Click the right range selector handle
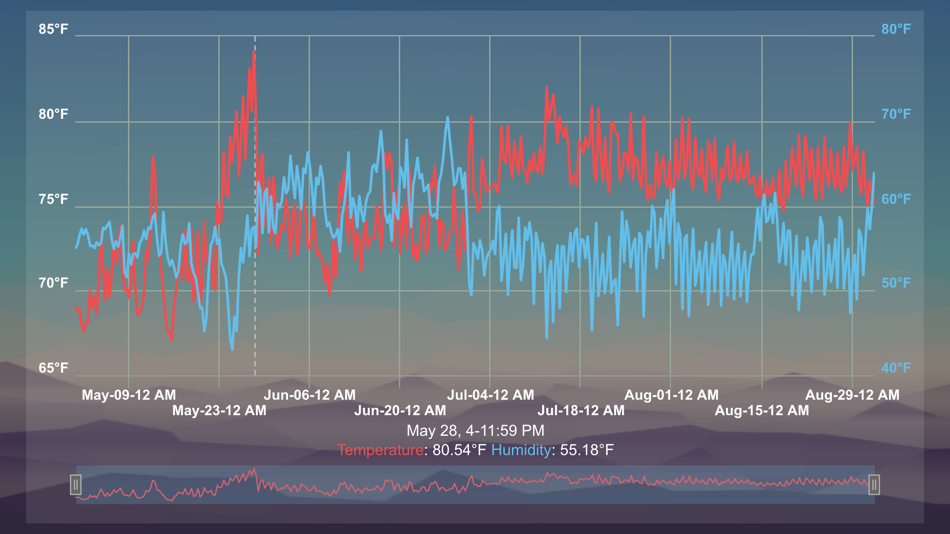This screenshot has height=534, width=950. 874,485
